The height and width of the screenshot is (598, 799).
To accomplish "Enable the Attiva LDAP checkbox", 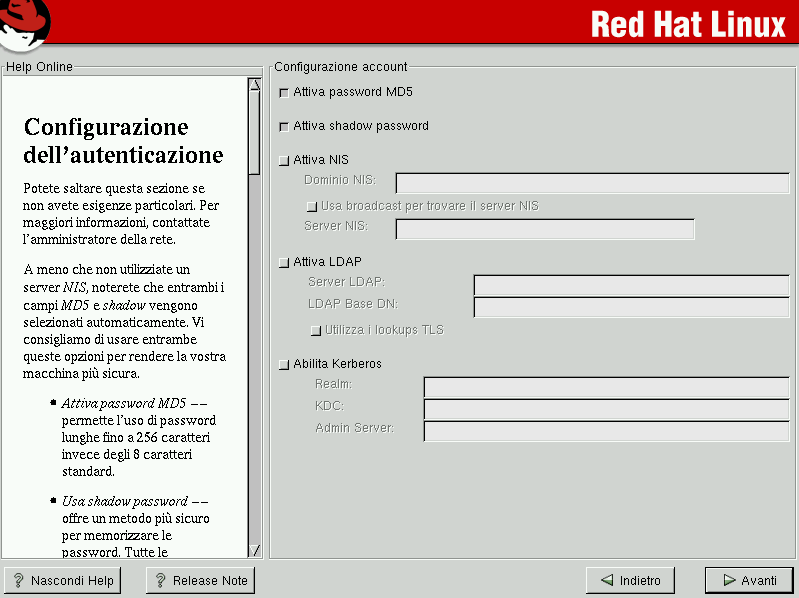I will point(284,262).
